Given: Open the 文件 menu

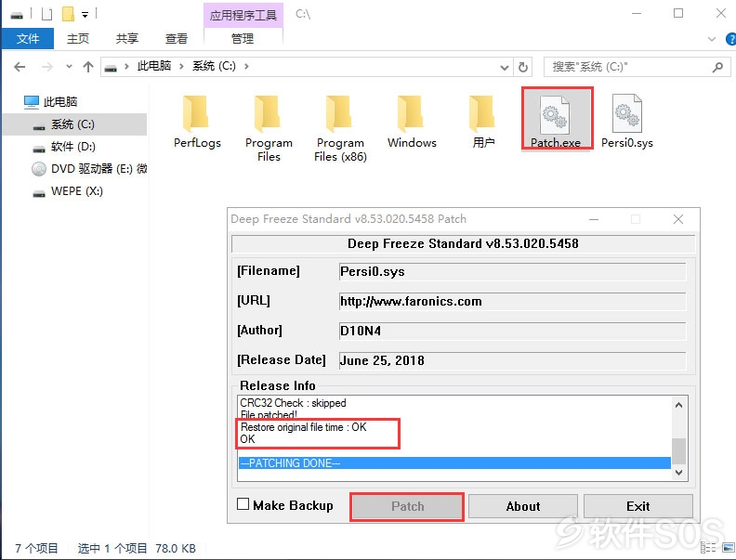Looking at the screenshot, I should point(28,38).
